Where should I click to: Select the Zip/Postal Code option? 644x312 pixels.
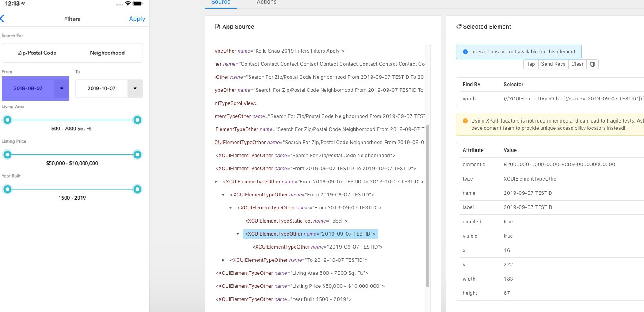[x=37, y=53]
